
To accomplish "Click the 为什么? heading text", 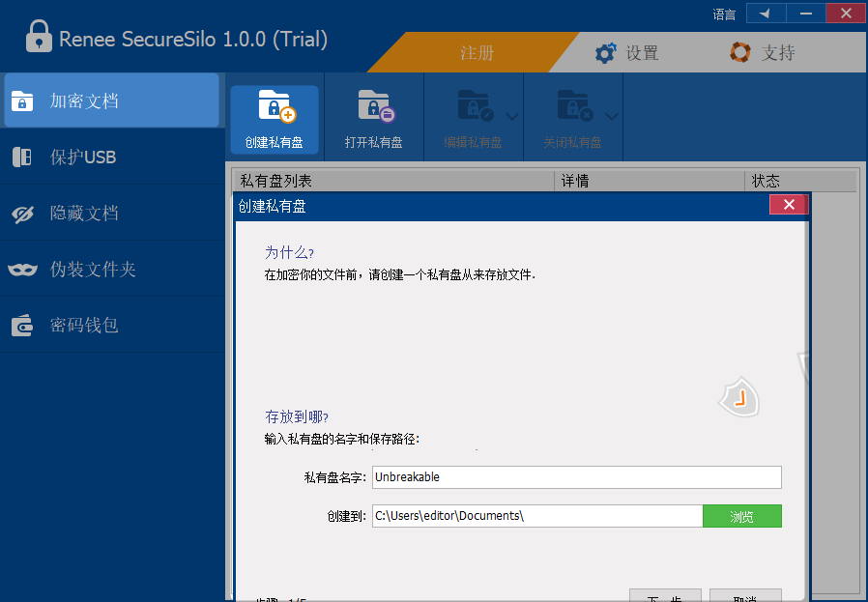I will pyautogui.click(x=289, y=253).
